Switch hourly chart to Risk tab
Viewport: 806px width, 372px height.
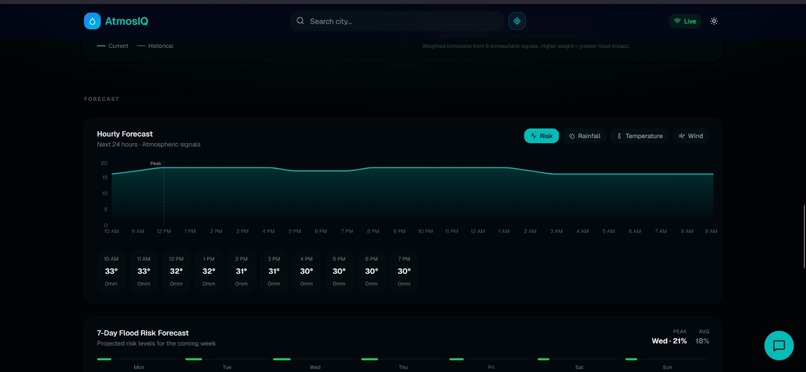[x=541, y=136]
